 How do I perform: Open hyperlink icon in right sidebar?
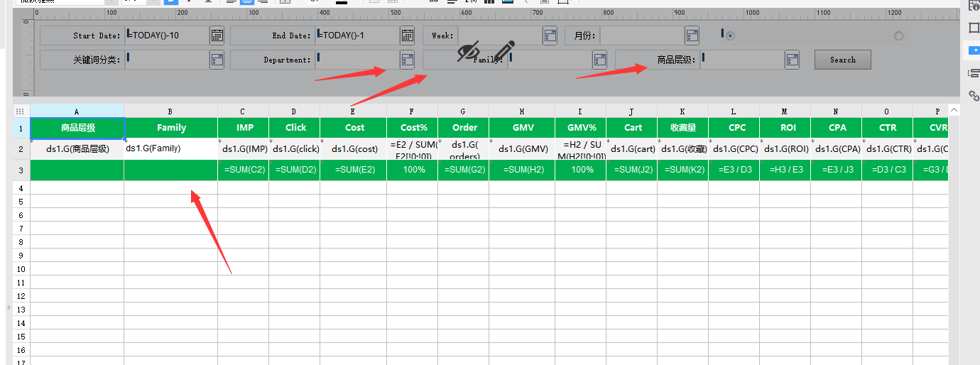(x=974, y=96)
